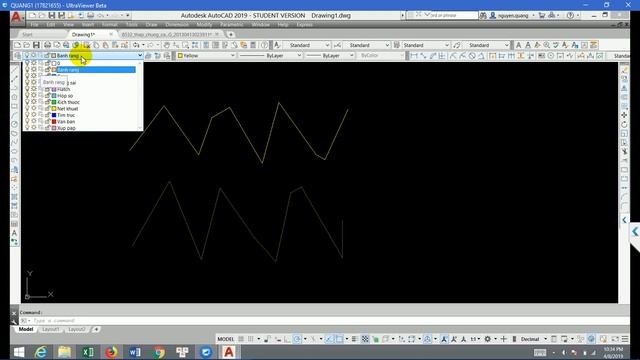The width and height of the screenshot is (640, 360).
Task: Click Make Object's Layer Current icon
Action: pyautogui.click(x=148, y=56)
